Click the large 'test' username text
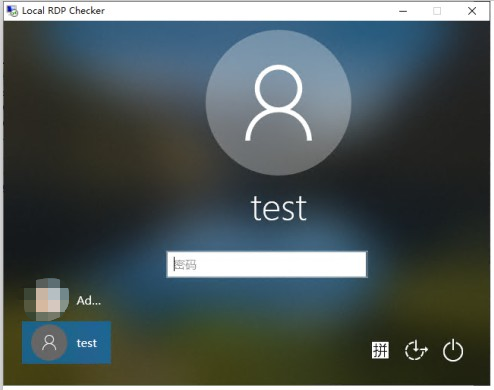This screenshot has height=390, width=494. click(279, 209)
